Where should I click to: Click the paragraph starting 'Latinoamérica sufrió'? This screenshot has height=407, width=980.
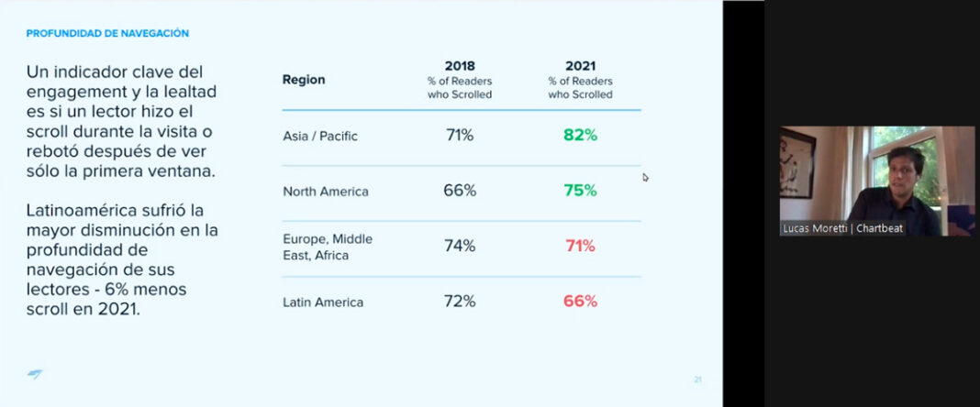(122, 260)
